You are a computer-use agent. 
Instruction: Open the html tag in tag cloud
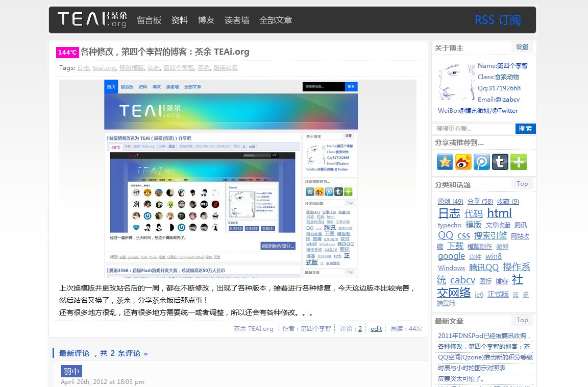[499, 213]
